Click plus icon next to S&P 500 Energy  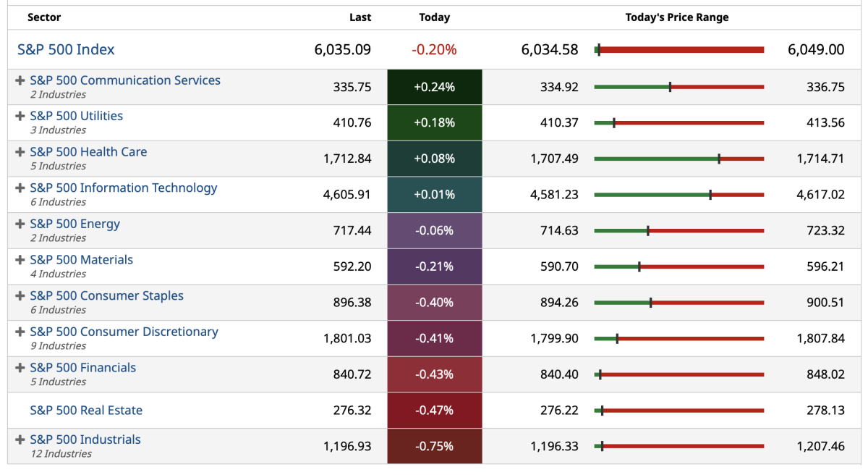coord(20,224)
